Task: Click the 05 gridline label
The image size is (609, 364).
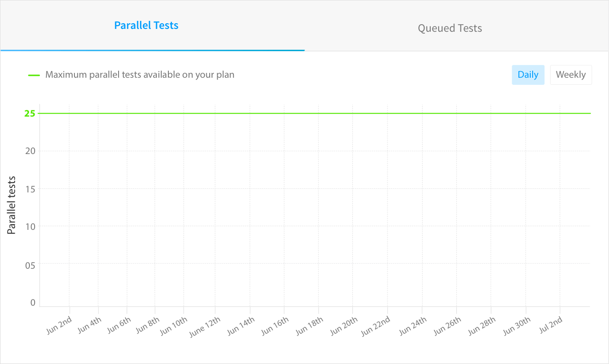Action: [30, 264]
